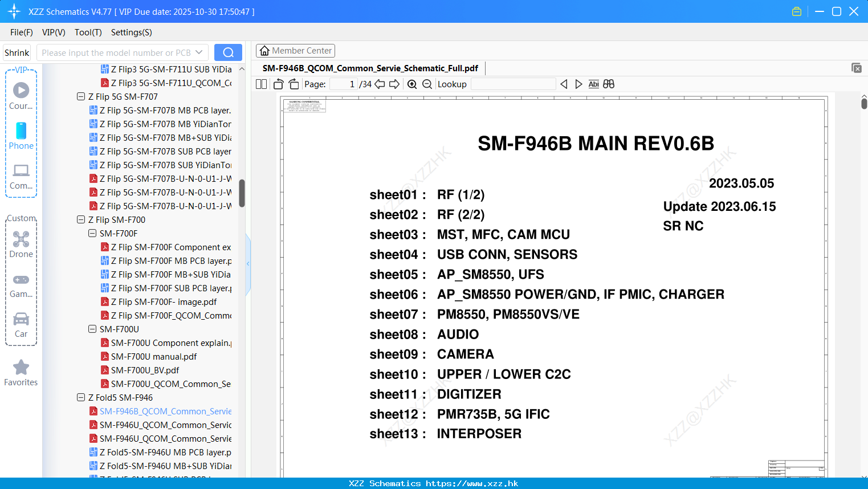Viewport: 868px width, 489px height.
Task: Open the Settings(S) menu
Action: pyautogui.click(x=132, y=32)
